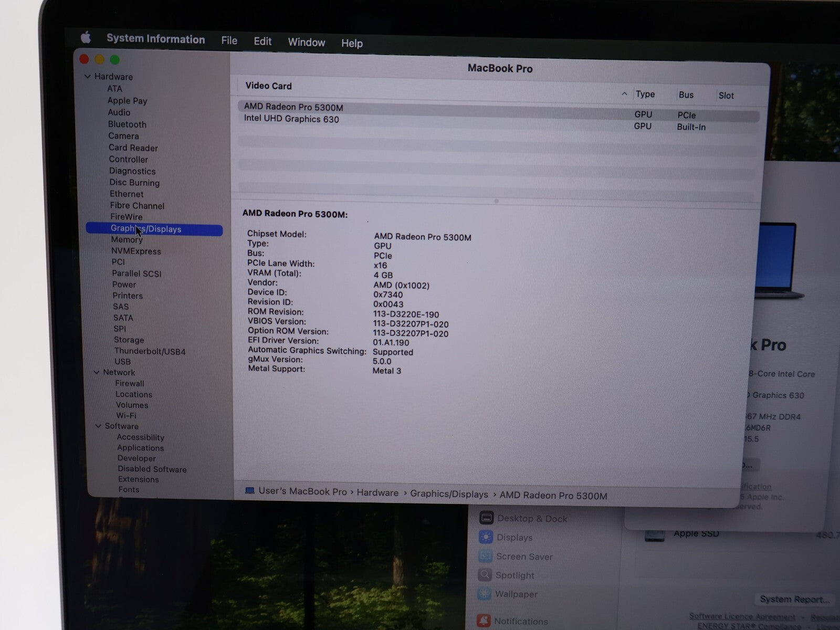This screenshot has width=840, height=630.
Task: Select Disabled Software in the sidebar
Action: [x=152, y=469]
